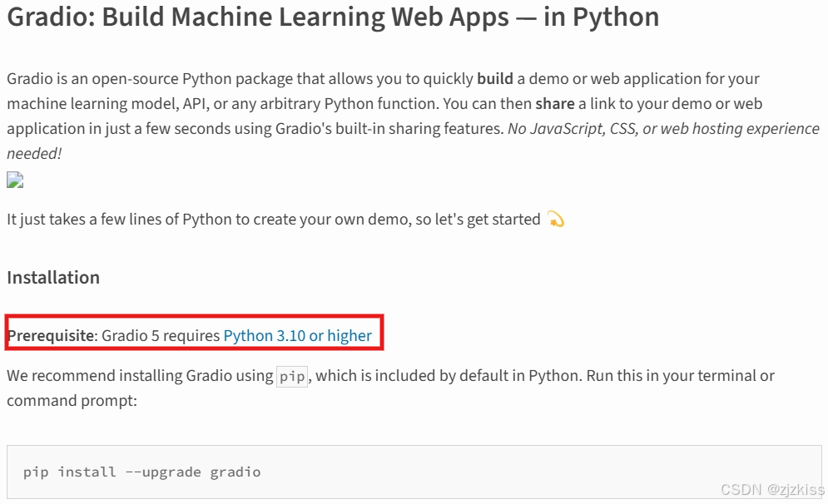
Task: Click the 'pip install --upgrade gradio' code block
Action: (414, 472)
